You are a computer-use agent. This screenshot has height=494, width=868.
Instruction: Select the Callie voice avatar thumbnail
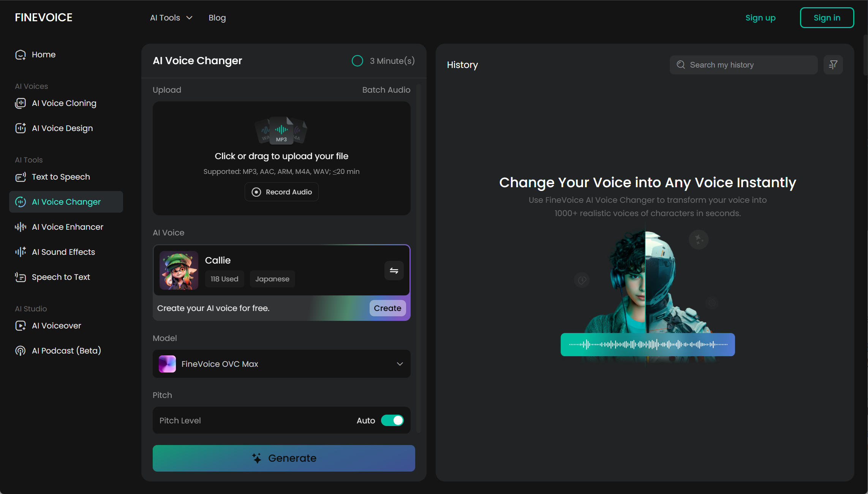(x=179, y=270)
